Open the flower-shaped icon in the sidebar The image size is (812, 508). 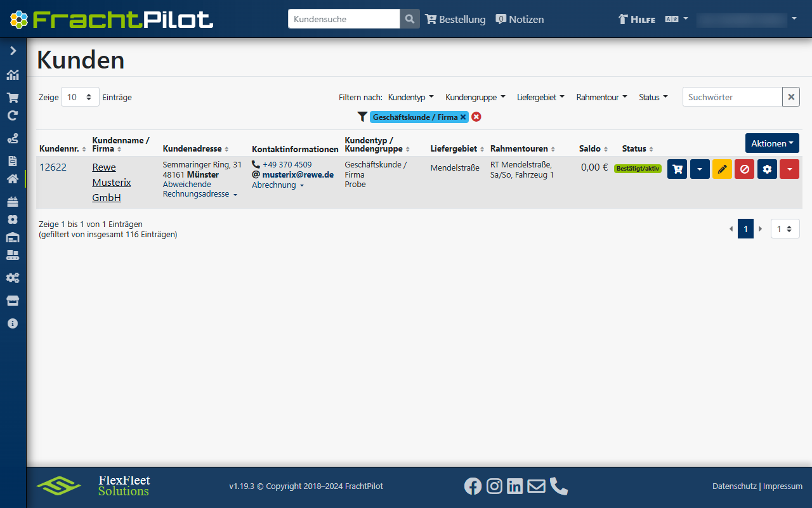click(x=13, y=219)
